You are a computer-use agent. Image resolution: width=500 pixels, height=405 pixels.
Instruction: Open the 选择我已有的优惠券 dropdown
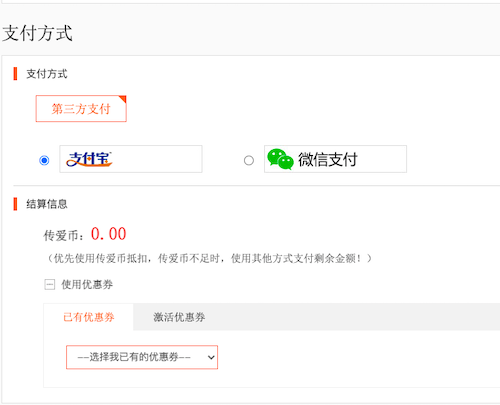pyautogui.click(x=142, y=357)
